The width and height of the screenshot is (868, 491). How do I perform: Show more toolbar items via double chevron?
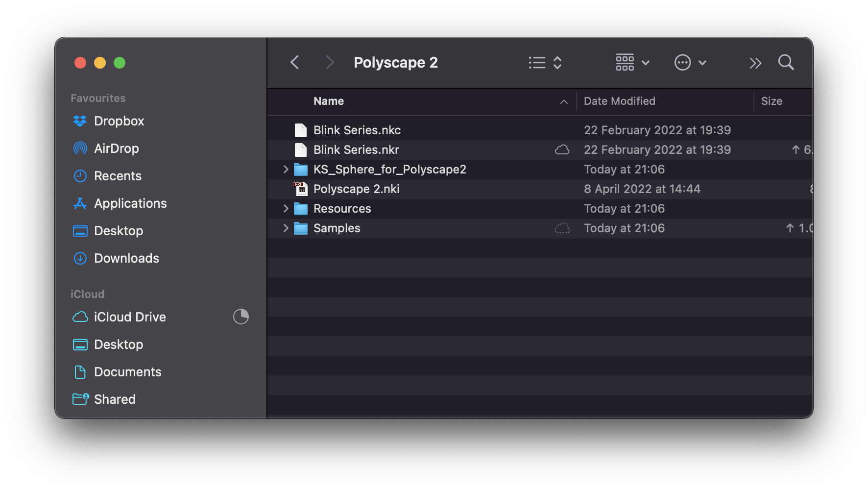pos(755,63)
